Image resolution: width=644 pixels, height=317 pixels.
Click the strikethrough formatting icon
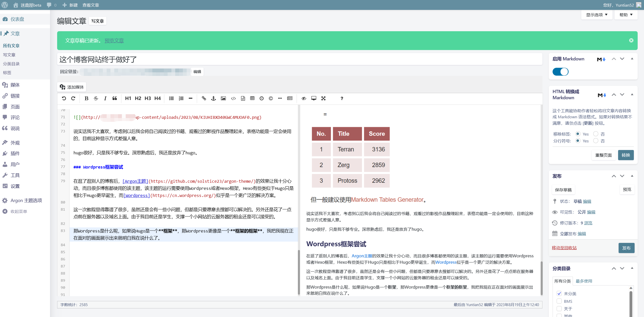point(96,98)
